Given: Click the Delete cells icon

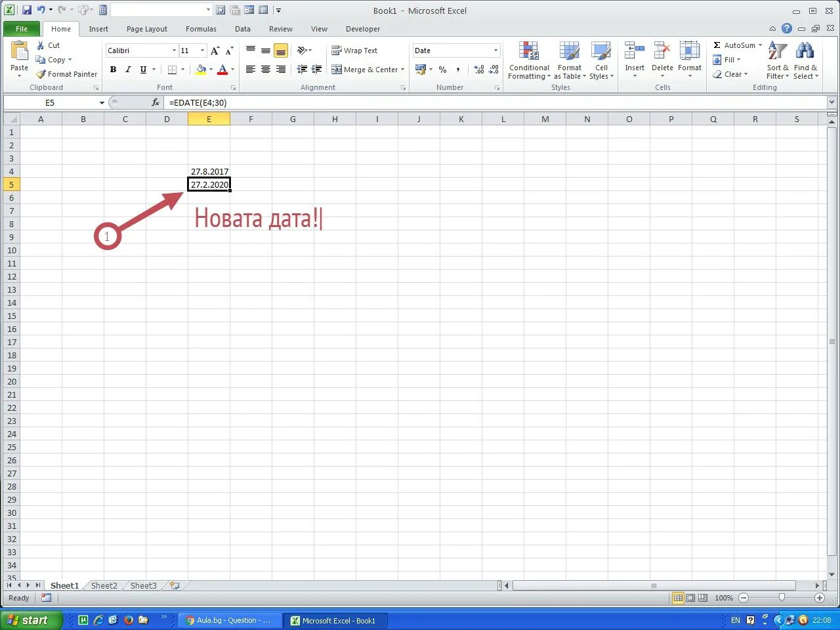Looking at the screenshot, I should [662, 52].
